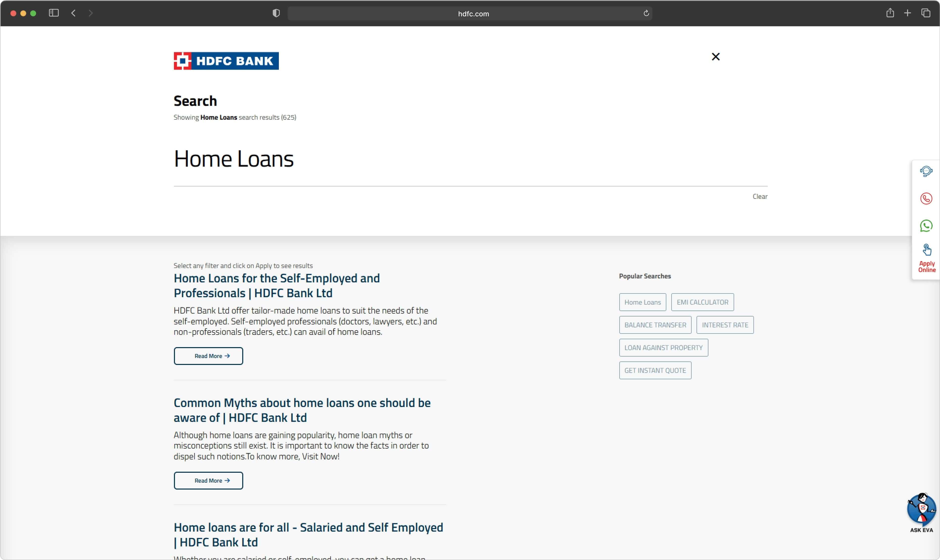The image size is (940, 560).
Task: Click Clear to reset search
Action: click(x=759, y=196)
